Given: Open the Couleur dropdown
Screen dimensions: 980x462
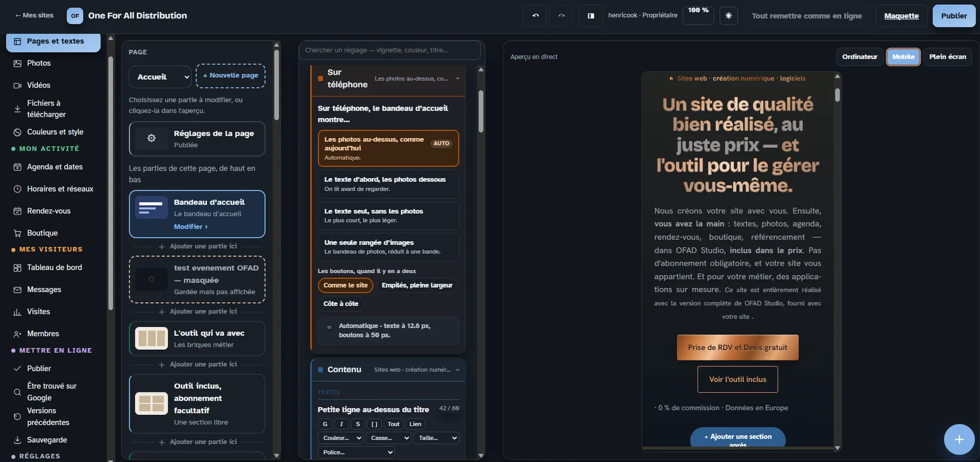Looking at the screenshot, I should click(x=340, y=438).
